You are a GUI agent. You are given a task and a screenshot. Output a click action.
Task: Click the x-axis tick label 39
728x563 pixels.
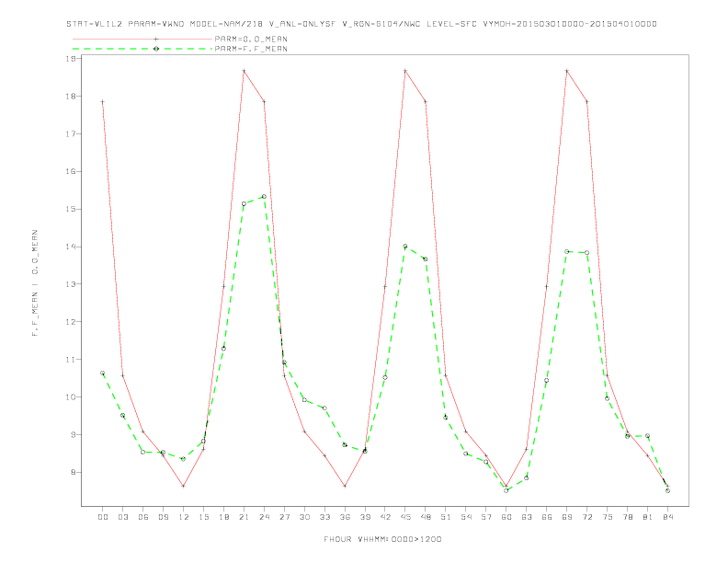365,517
